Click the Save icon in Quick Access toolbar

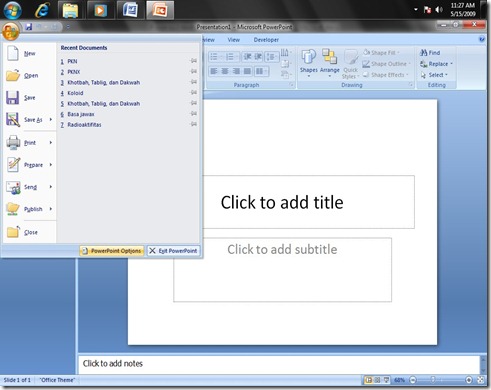tap(29, 27)
